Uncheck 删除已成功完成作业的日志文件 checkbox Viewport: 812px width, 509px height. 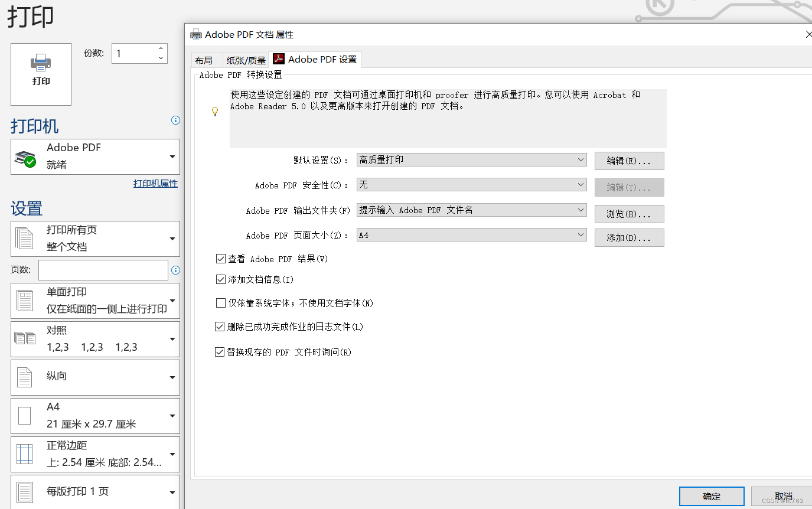(220, 326)
